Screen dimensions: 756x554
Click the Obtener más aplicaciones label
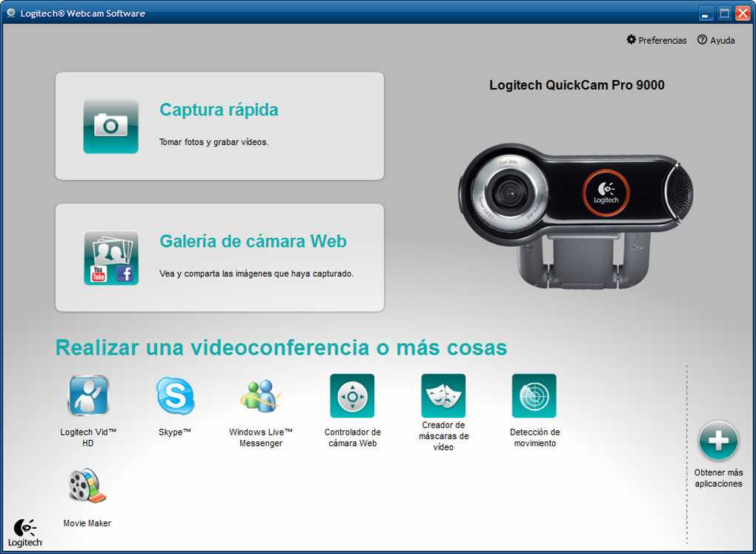coord(718,478)
